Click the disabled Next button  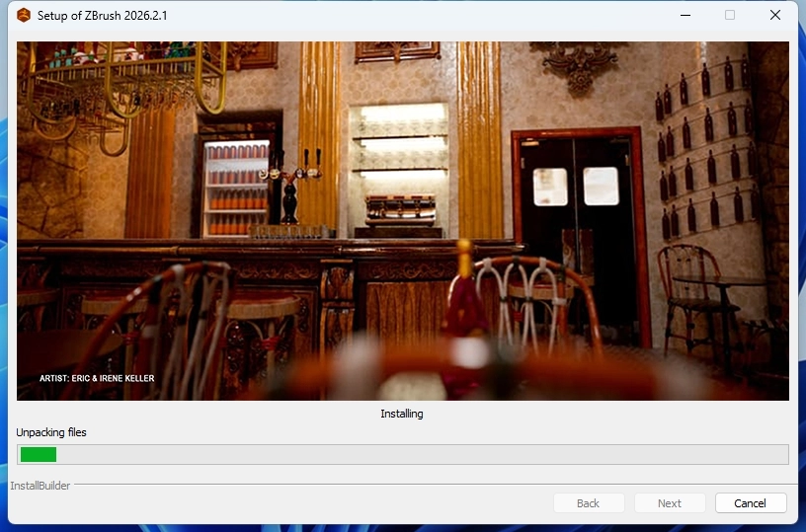click(670, 503)
